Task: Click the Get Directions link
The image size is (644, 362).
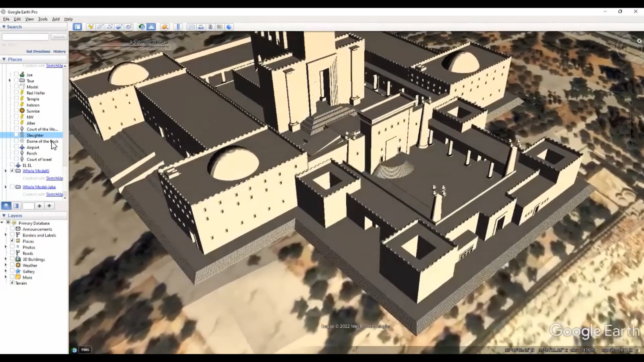Action: (38, 51)
